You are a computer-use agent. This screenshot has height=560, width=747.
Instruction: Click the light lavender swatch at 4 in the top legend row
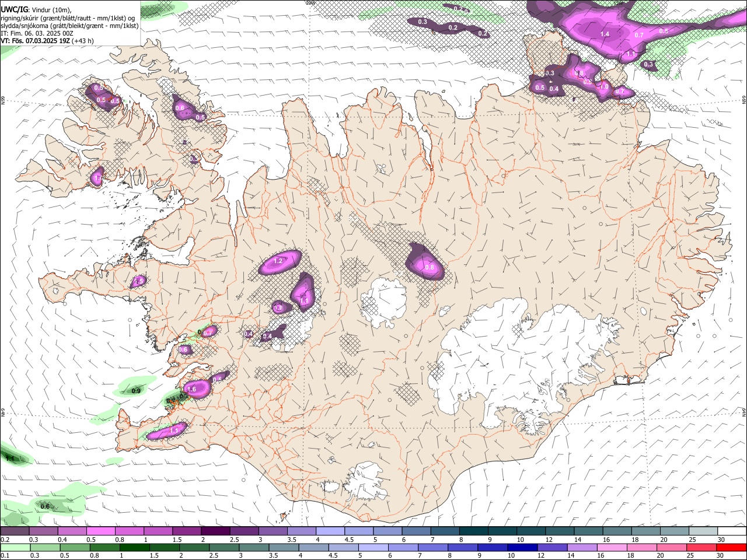pos(330,531)
